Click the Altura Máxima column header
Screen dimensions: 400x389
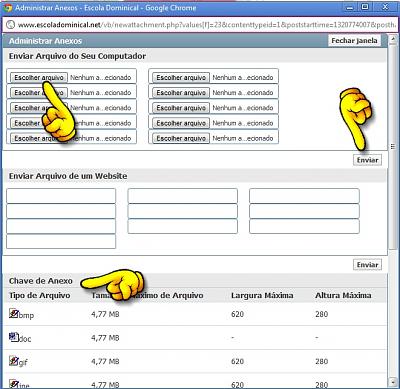point(343,295)
